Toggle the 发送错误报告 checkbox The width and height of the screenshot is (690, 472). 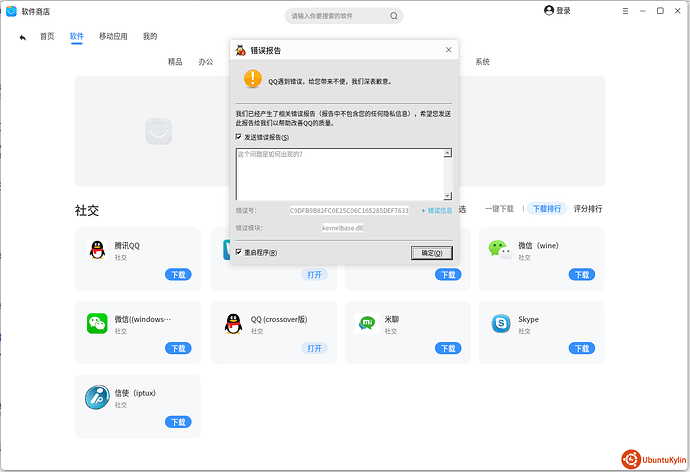coord(239,137)
